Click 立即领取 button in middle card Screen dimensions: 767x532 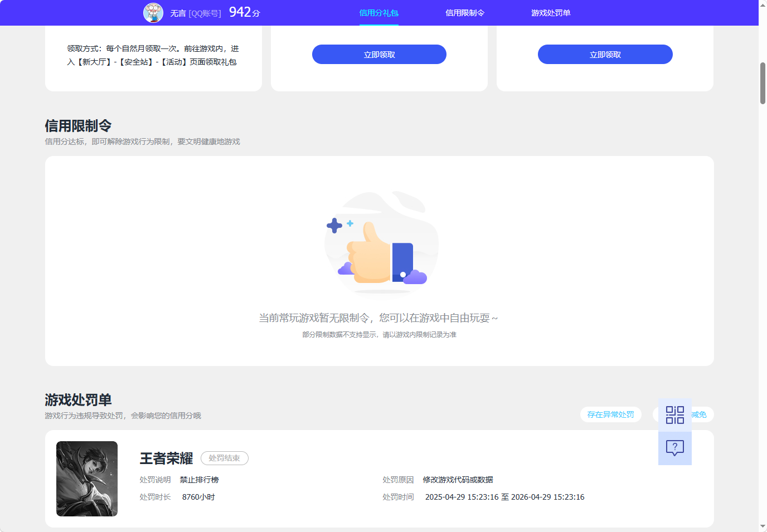(x=379, y=55)
